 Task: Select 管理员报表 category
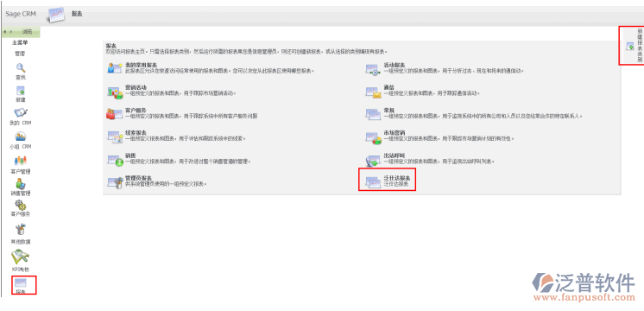(x=138, y=178)
